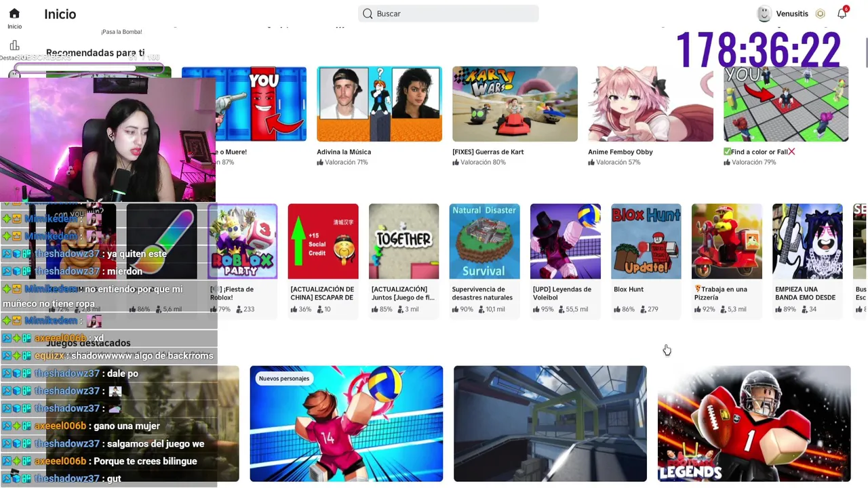This screenshot has width=868, height=488.
Task: Click the ESCAPAR DE China game title
Action: click(322, 293)
